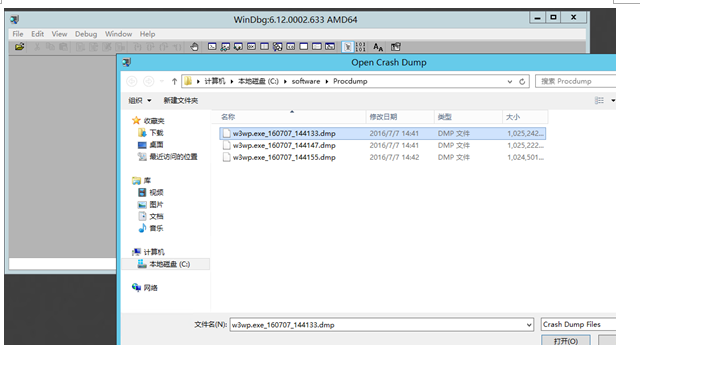The width and height of the screenshot is (706, 368).
Task: Select 最近访问的位置 in navigation pane
Action: click(x=167, y=157)
